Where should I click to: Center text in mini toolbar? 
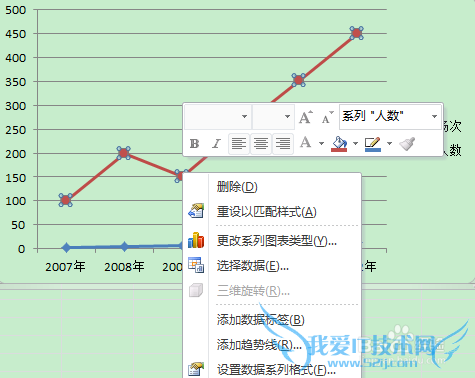(261, 144)
